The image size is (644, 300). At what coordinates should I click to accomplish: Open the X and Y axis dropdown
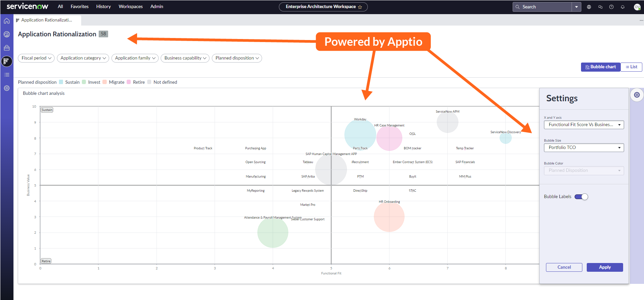click(x=584, y=125)
